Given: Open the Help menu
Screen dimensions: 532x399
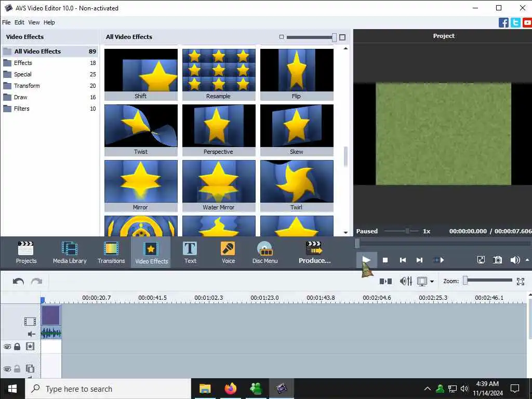Looking at the screenshot, I should pos(49,22).
